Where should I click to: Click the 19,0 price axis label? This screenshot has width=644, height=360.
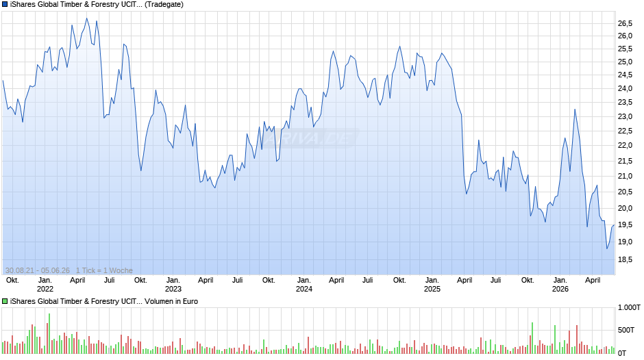625,242
